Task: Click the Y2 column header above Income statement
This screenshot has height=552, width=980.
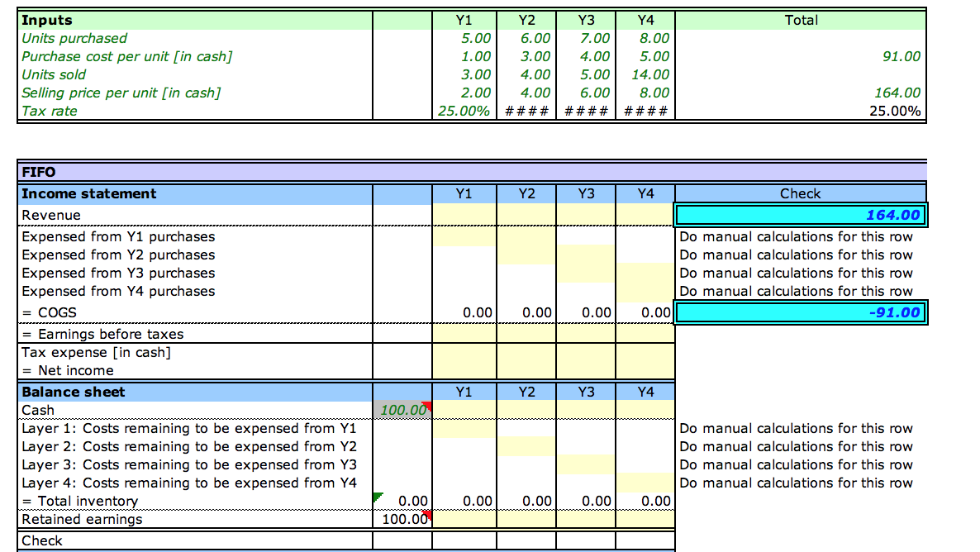Action: [526, 193]
